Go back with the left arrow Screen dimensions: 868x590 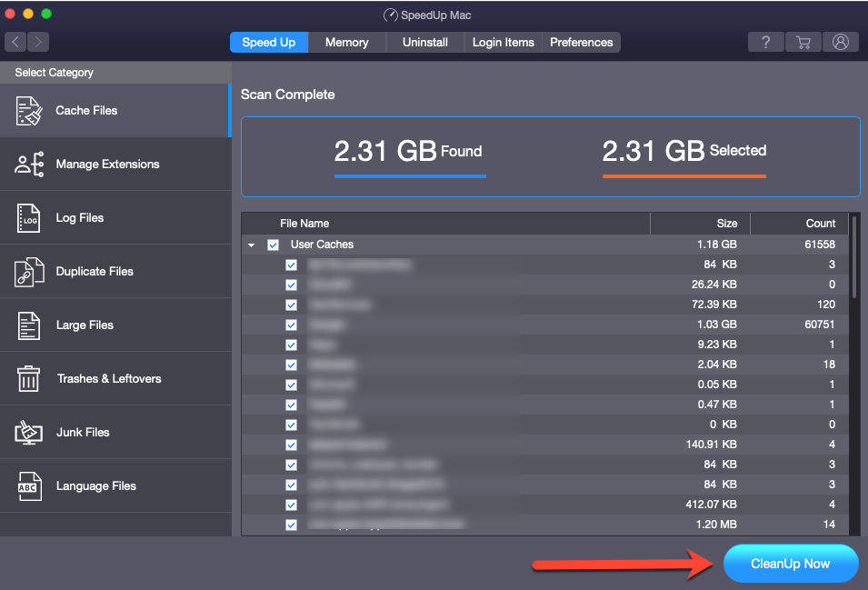click(15, 42)
